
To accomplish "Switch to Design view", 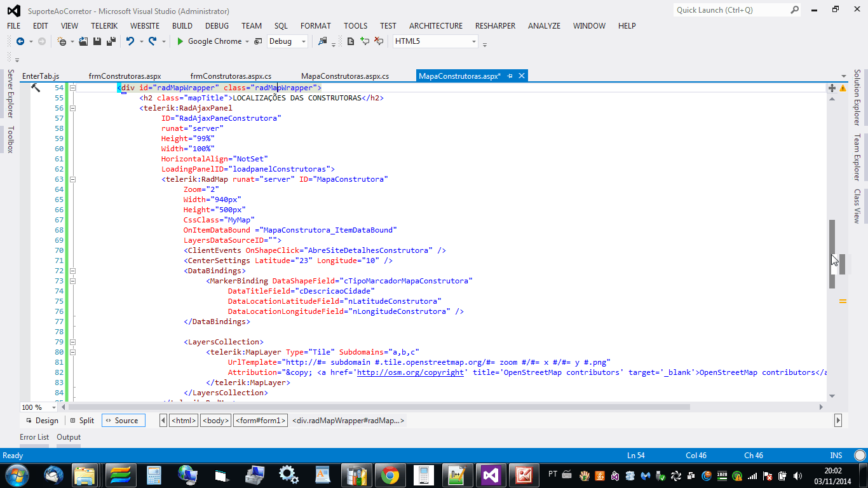I will [42, 421].
